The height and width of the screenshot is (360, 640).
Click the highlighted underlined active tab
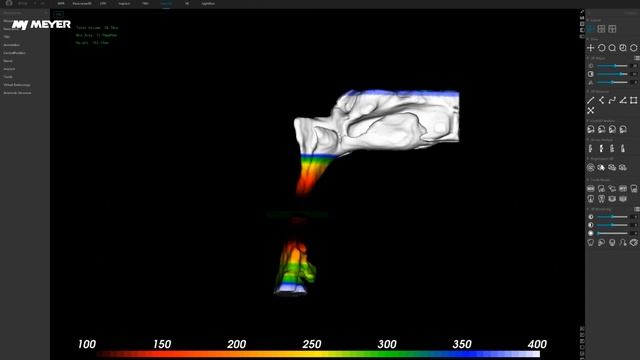point(166,4)
